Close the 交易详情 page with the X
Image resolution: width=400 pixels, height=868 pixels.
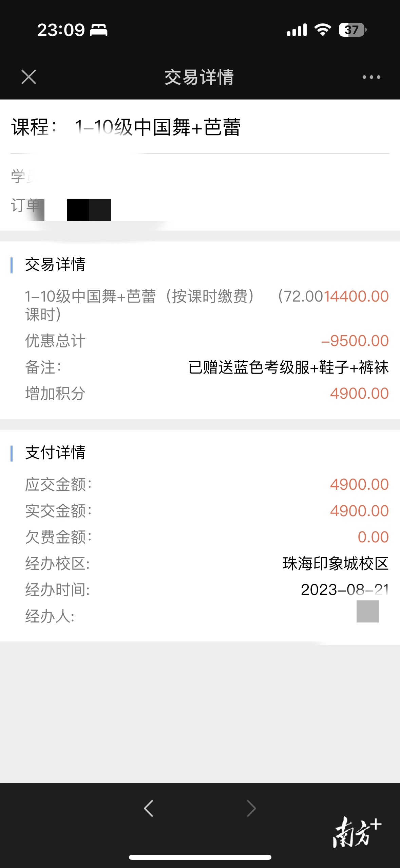click(x=28, y=77)
